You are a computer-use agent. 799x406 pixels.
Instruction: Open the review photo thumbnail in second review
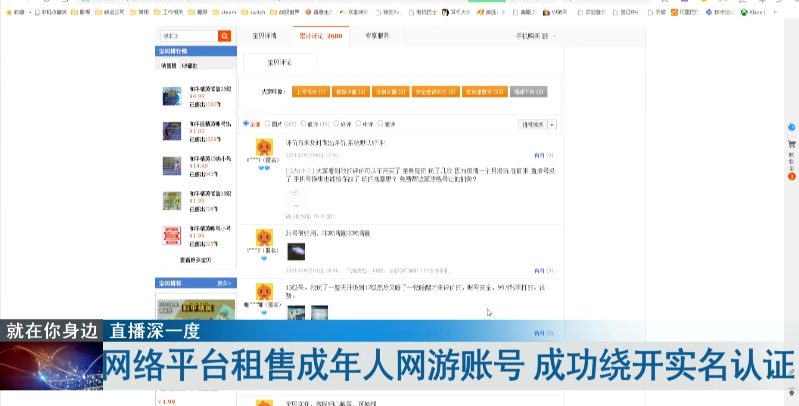click(296, 252)
